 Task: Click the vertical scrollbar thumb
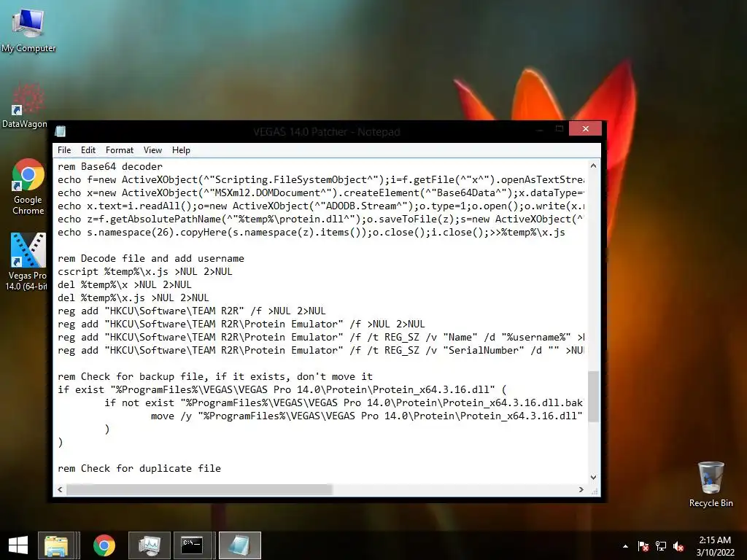pos(594,397)
